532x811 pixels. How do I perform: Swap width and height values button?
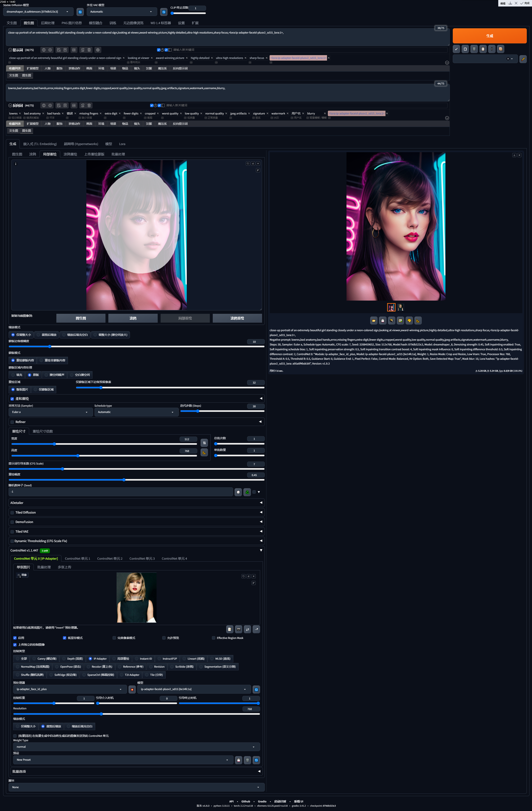pos(204,443)
